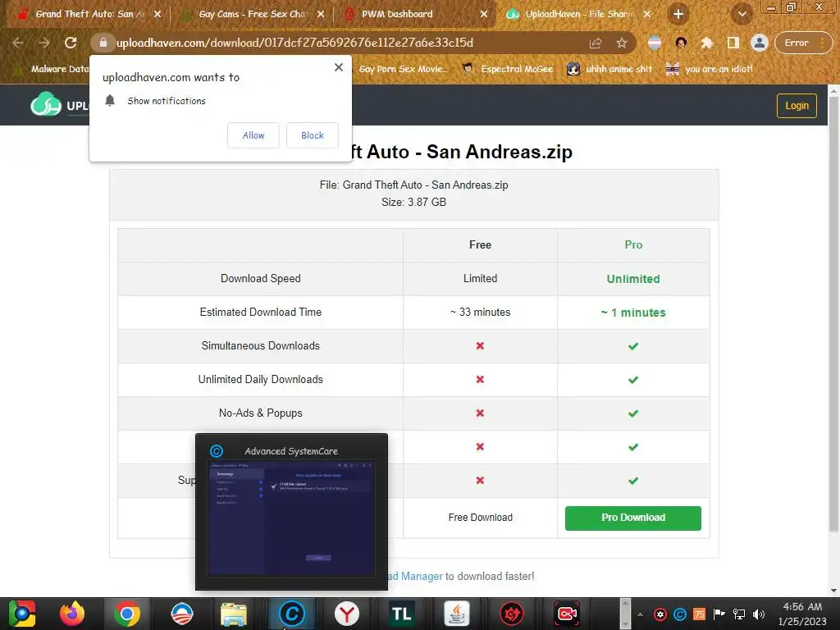This screenshot has height=630, width=840.
Task: Click the Action Center flag tray icon
Action: pyautogui.click(x=719, y=614)
